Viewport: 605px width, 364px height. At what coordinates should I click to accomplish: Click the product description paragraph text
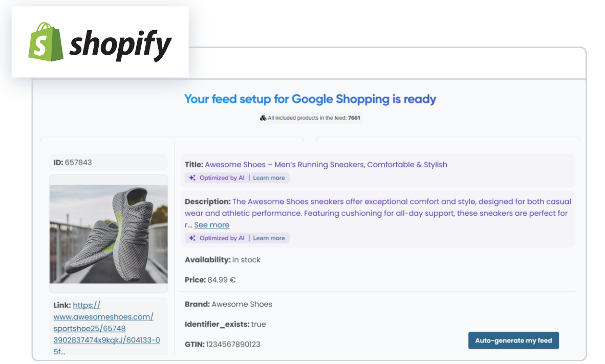point(376,208)
